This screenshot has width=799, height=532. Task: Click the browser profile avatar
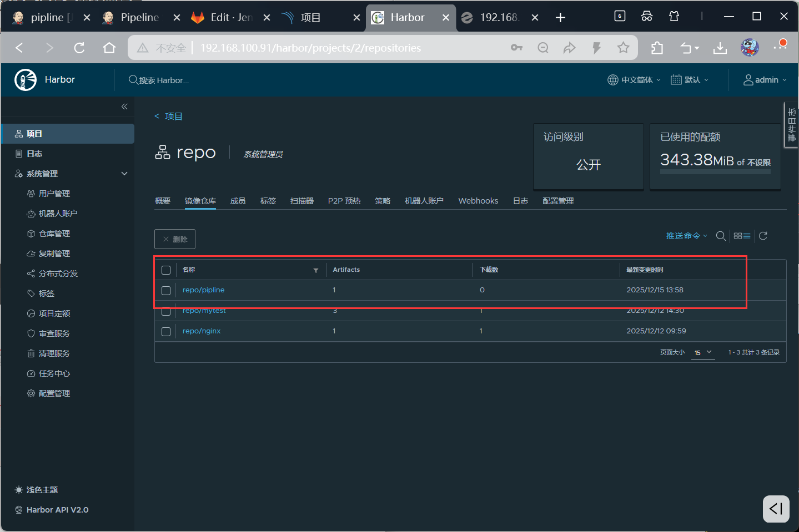coord(750,48)
